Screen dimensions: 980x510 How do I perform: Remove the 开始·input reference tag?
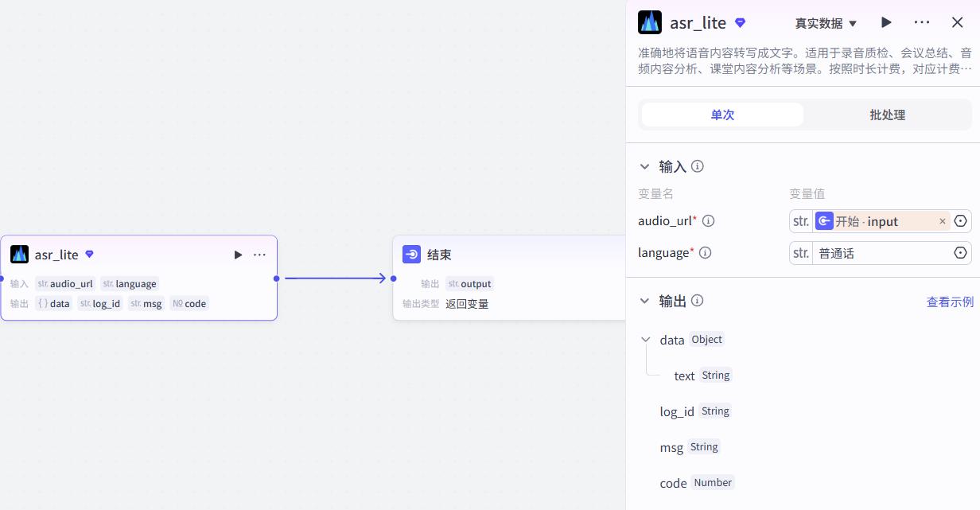(x=943, y=221)
